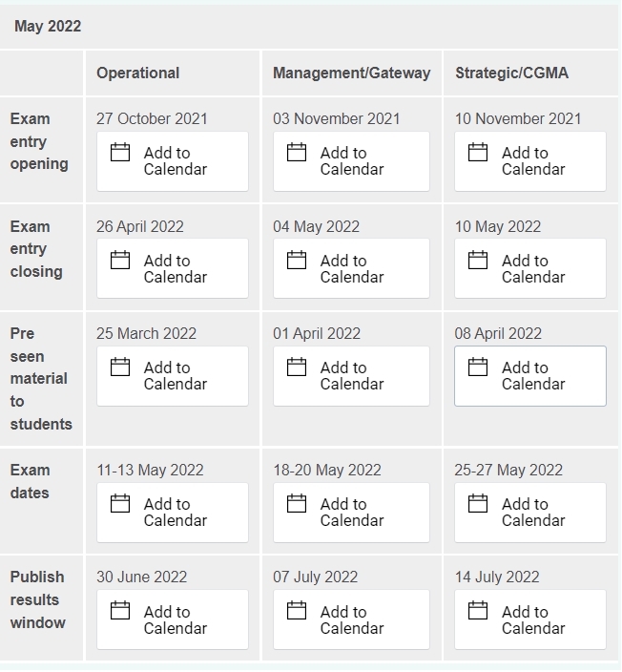The image size is (622, 672).
Task: Add 10 May 2022 entry closing to calendar
Action: click(529, 268)
